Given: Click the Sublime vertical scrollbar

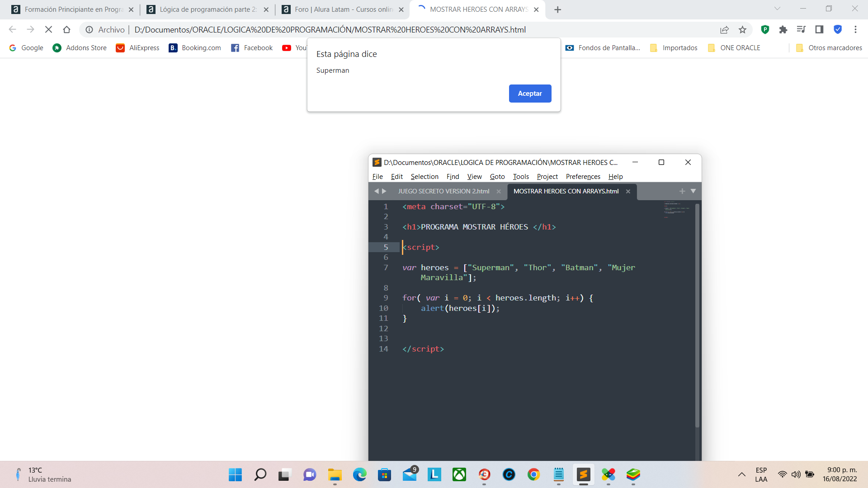Looking at the screenshot, I should coord(697,315).
